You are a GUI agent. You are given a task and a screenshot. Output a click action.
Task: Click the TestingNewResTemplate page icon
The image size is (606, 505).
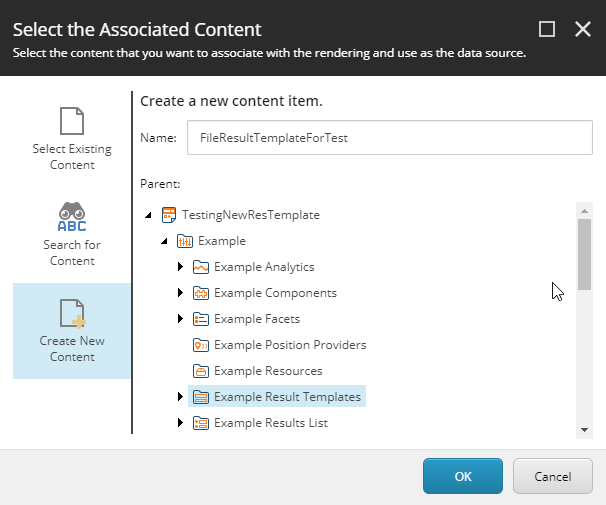[x=169, y=215]
